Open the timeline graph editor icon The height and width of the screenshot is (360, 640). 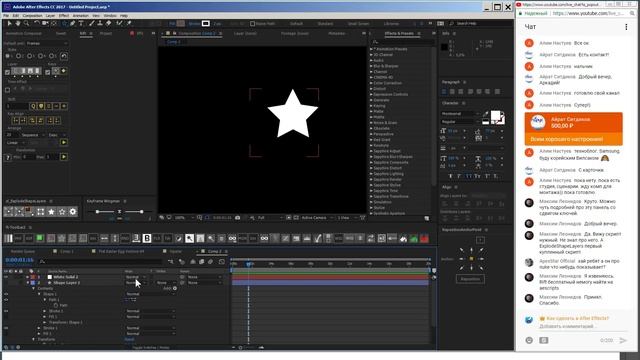222,262
